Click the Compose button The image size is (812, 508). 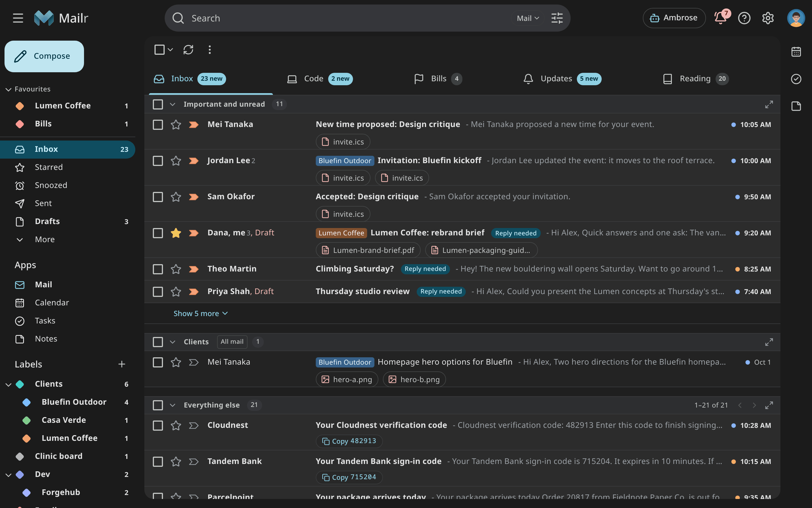point(44,56)
